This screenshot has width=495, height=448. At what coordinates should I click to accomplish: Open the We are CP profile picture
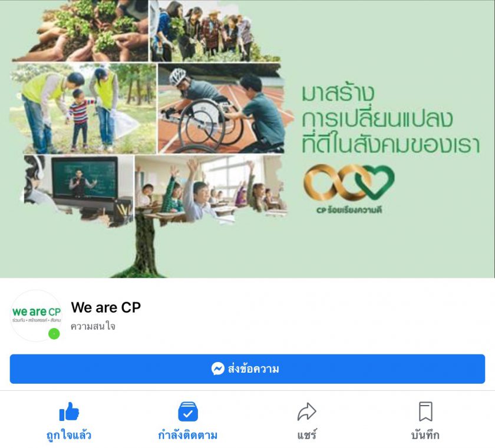click(x=36, y=316)
